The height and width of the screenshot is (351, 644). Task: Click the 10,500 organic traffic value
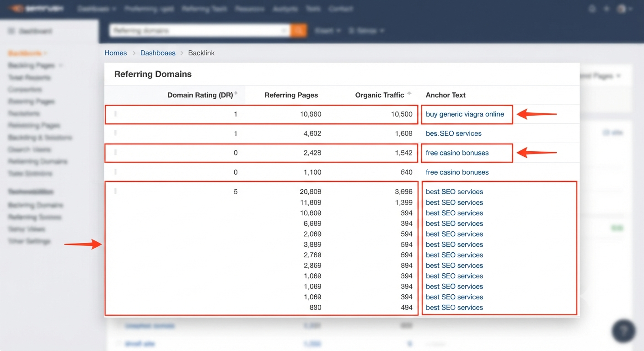(402, 114)
